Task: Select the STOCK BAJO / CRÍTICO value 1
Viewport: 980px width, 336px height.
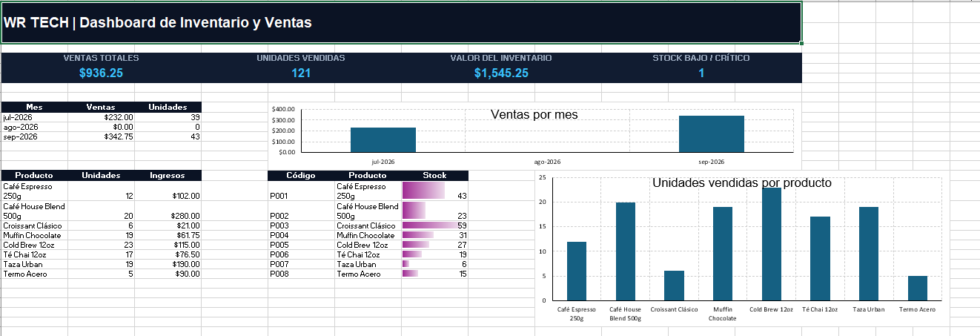Action: pos(701,73)
